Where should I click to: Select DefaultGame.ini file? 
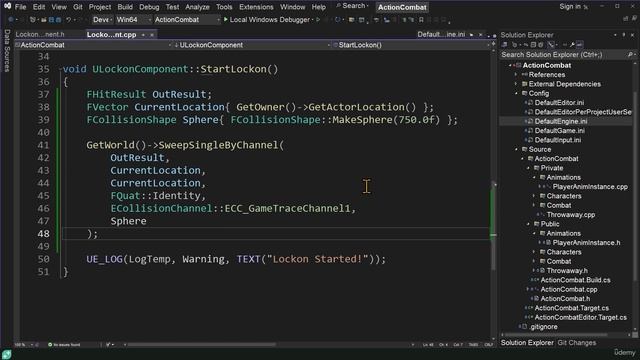click(x=559, y=131)
